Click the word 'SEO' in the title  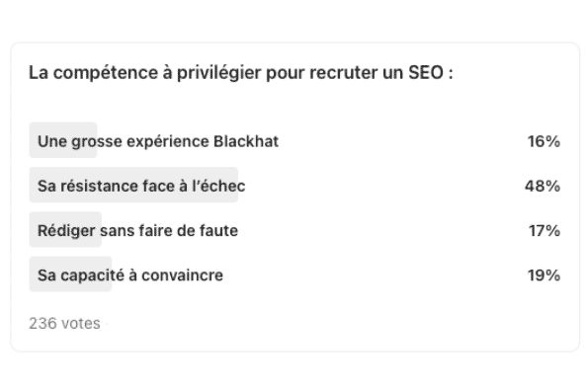click(426, 73)
